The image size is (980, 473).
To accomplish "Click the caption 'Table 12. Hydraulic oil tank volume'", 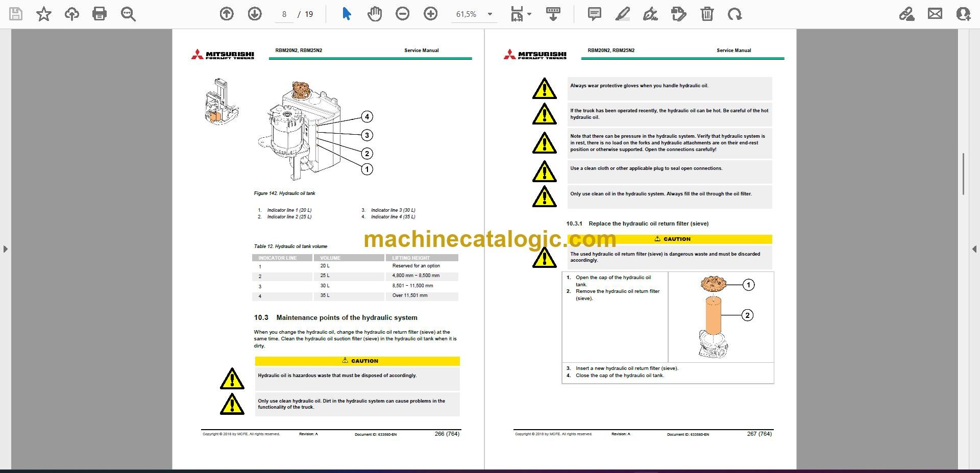I will click(290, 246).
